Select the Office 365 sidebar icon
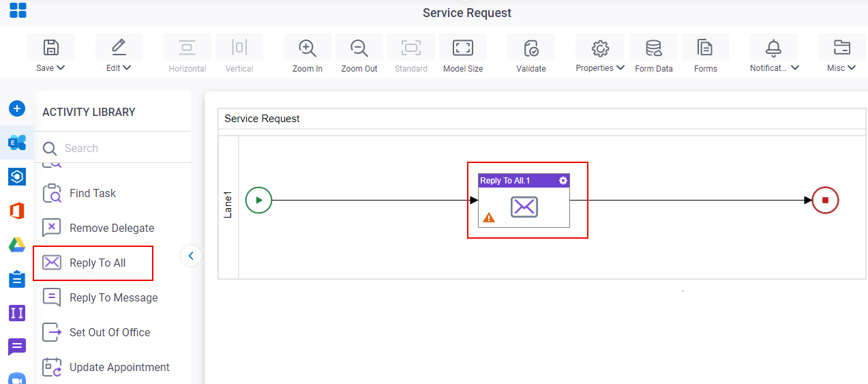 [17, 211]
